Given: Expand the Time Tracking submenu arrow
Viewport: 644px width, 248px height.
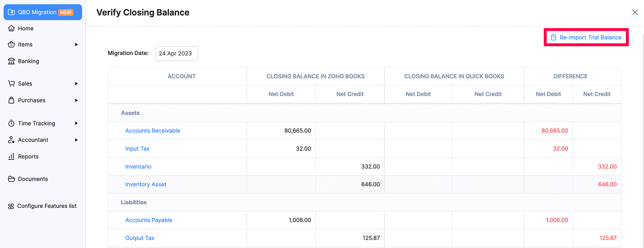Looking at the screenshot, I should (76, 123).
